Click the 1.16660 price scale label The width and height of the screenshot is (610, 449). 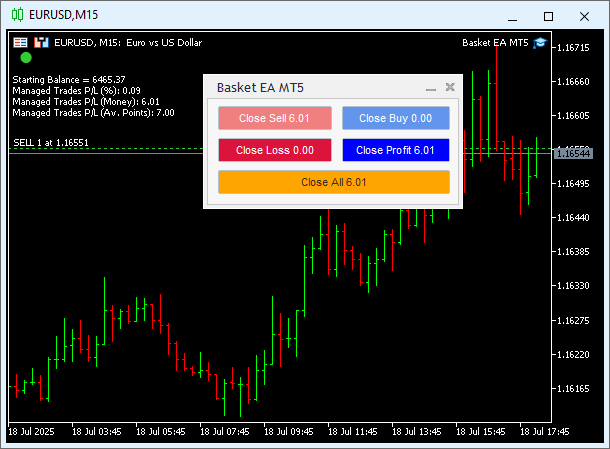pyautogui.click(x=573, y=82)
